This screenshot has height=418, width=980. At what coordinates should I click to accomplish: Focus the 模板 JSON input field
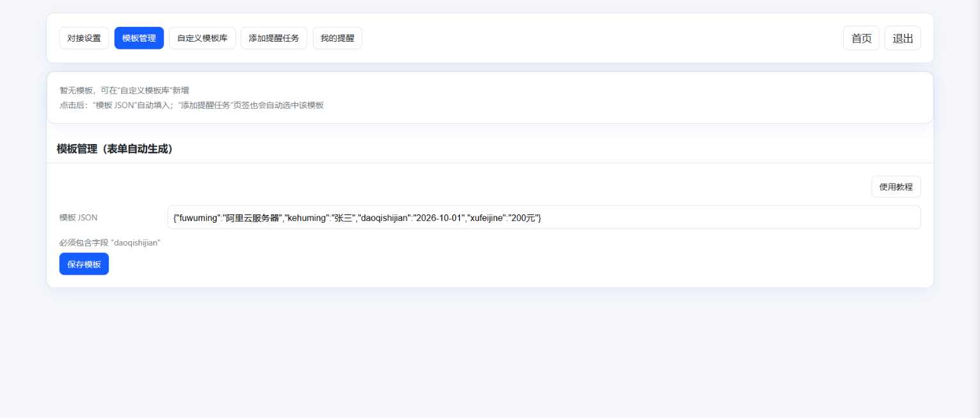pyautogui.click(x=704, y=217)
